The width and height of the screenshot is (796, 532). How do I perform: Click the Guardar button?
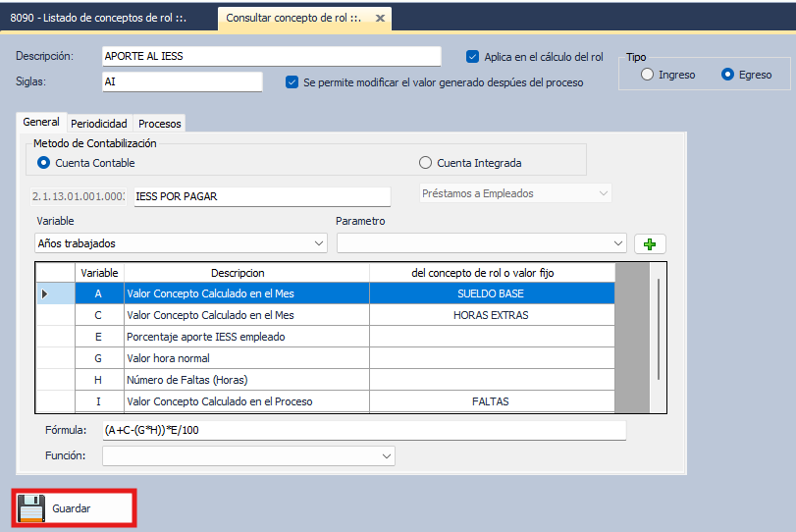click(73, 508)
